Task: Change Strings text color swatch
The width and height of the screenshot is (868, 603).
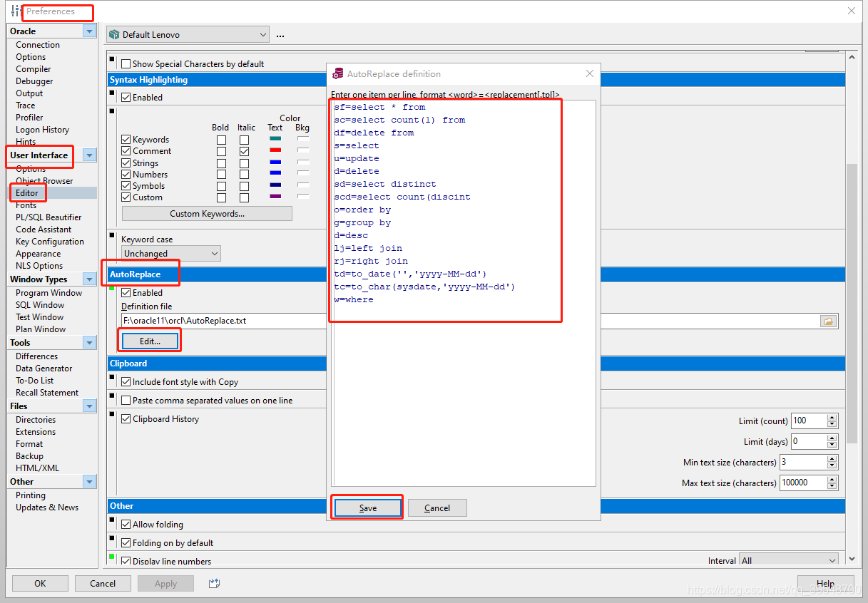Action: point(275,162)
